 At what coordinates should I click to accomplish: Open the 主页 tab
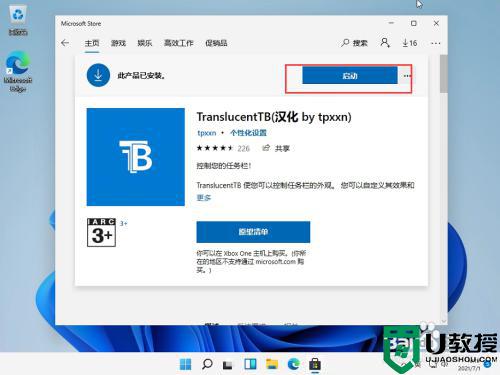coord(92,43)
